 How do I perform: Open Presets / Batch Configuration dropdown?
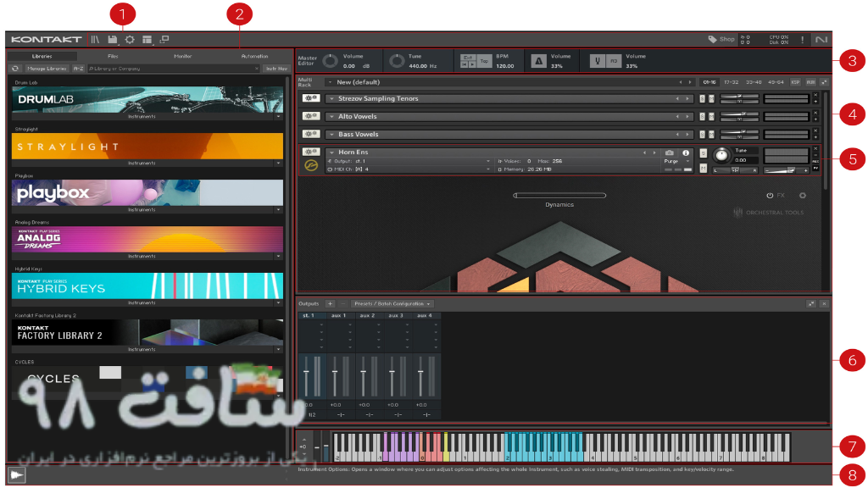click(392, 304)
